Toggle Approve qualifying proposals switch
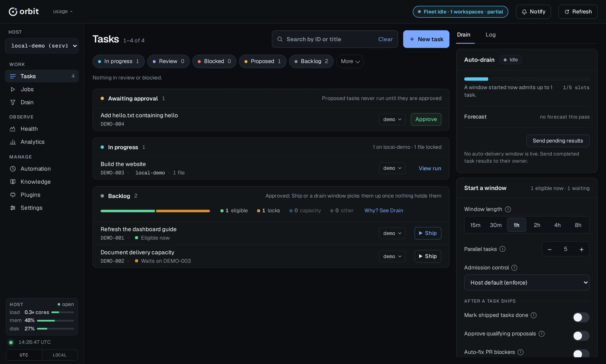Screen dimensions: 606x364 click(x=581, y=336)
